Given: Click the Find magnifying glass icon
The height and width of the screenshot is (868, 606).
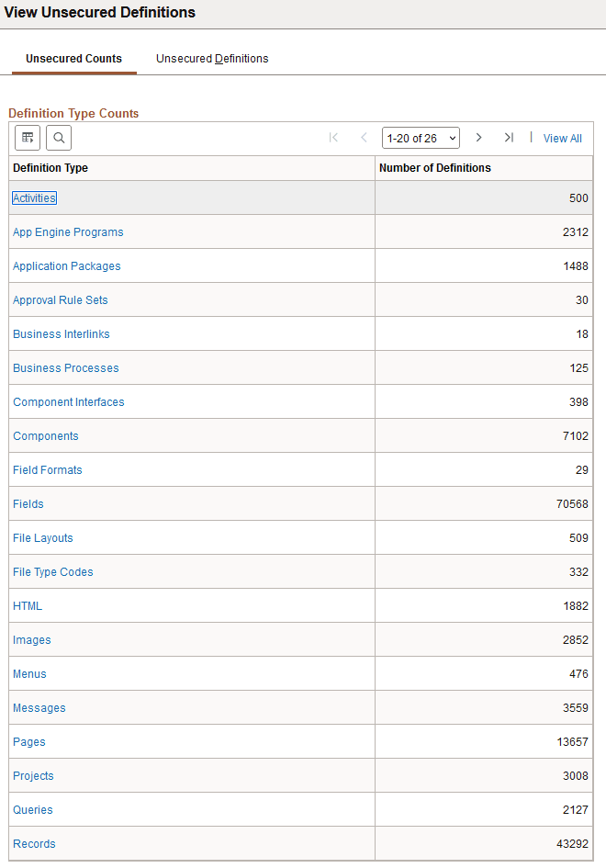Looking at the screenshot, I should tap(59, 138).
